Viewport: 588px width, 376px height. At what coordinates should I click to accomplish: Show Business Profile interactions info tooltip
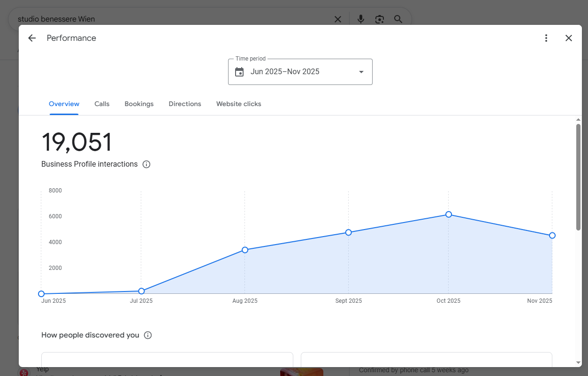[x=146, y=164]
